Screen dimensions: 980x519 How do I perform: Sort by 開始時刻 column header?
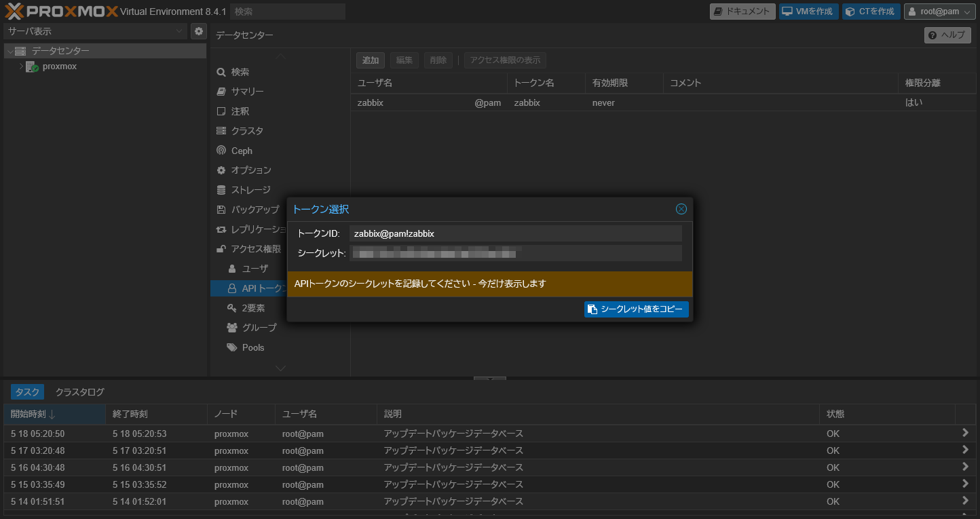pos(54,414)
